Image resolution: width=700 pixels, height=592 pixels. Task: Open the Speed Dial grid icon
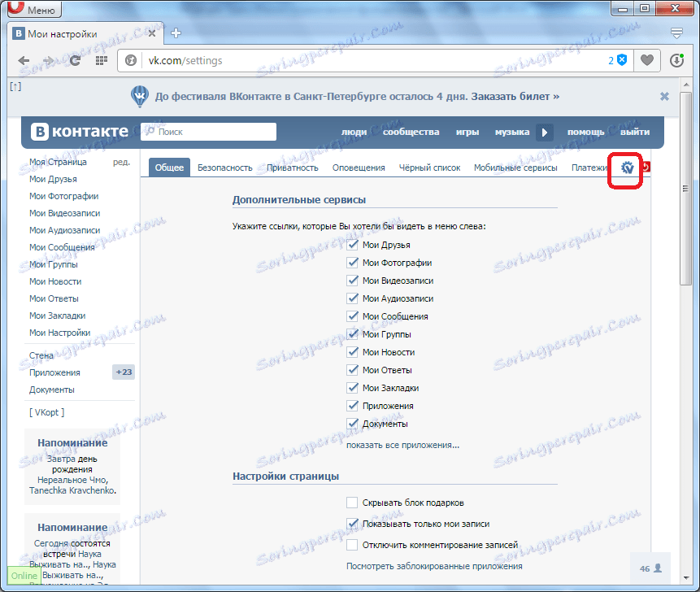(102, 61)
